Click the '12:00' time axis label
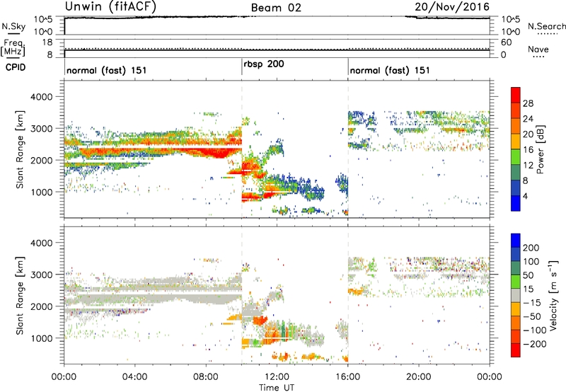Screen dimensions: 566x392 pyautogui.click(x=277, y=377)
